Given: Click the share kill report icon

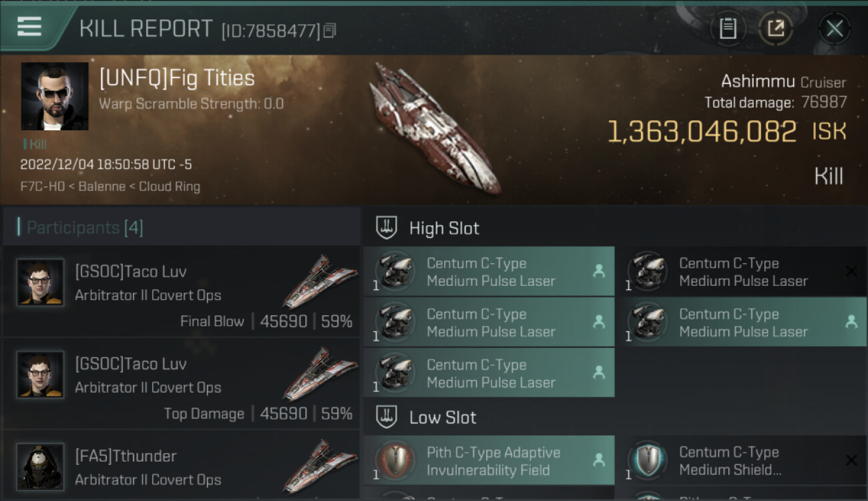Looking at the screenshot, I should [x=775, y=28].
